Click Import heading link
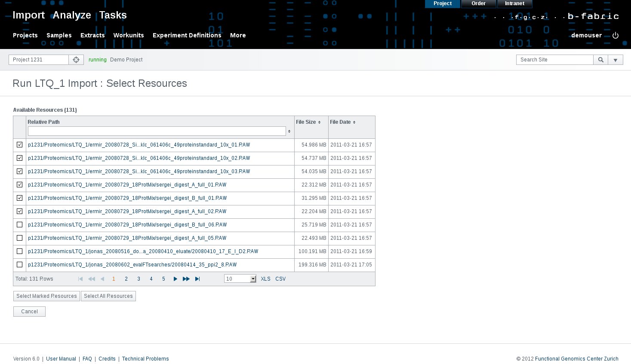This screenshot has width=631, height=364. point(29,15)
